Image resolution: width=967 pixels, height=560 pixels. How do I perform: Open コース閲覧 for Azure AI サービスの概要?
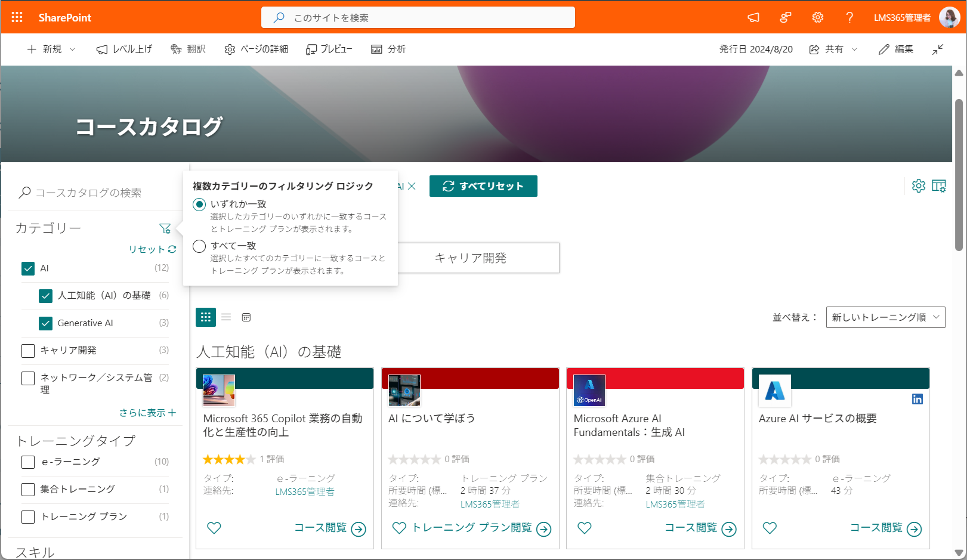pos(886,528)
